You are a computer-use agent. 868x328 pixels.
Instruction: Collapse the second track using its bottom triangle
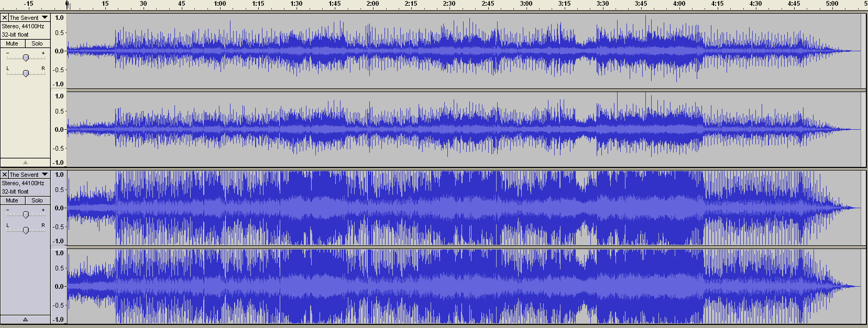pos(25,319)
